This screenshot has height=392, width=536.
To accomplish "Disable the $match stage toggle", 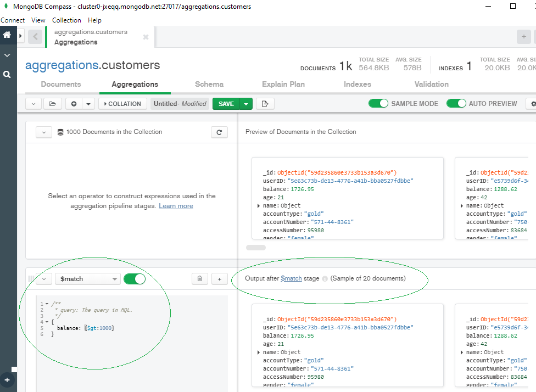I will (x=135, y=279).
